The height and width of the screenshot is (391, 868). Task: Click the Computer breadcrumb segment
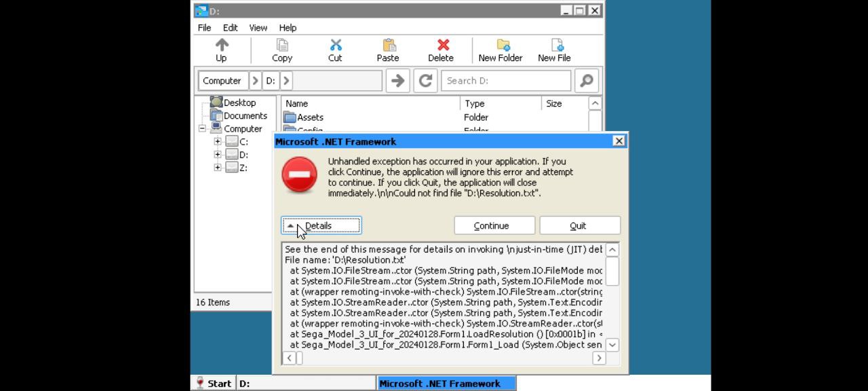point(222,80)
